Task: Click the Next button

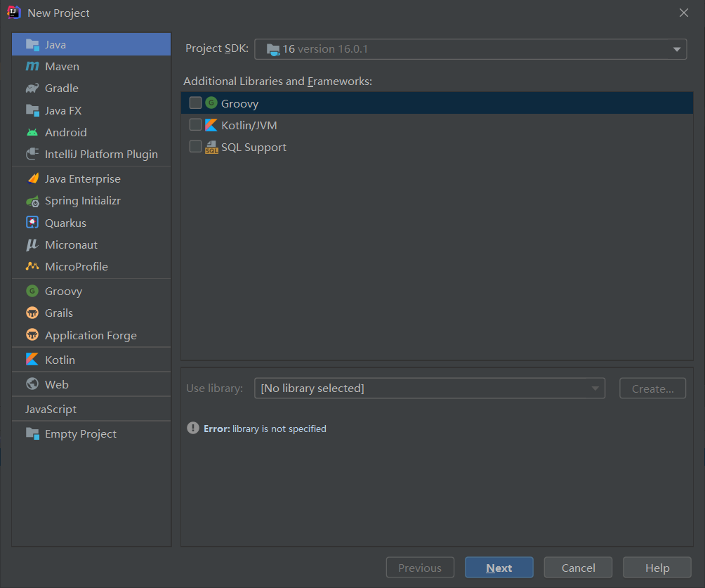Action: tap(499, 568)
